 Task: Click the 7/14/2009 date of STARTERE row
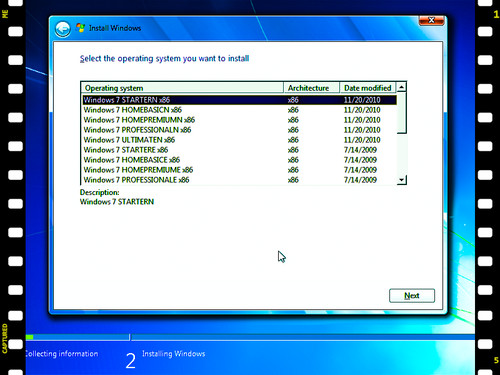[x=360, y=150]
